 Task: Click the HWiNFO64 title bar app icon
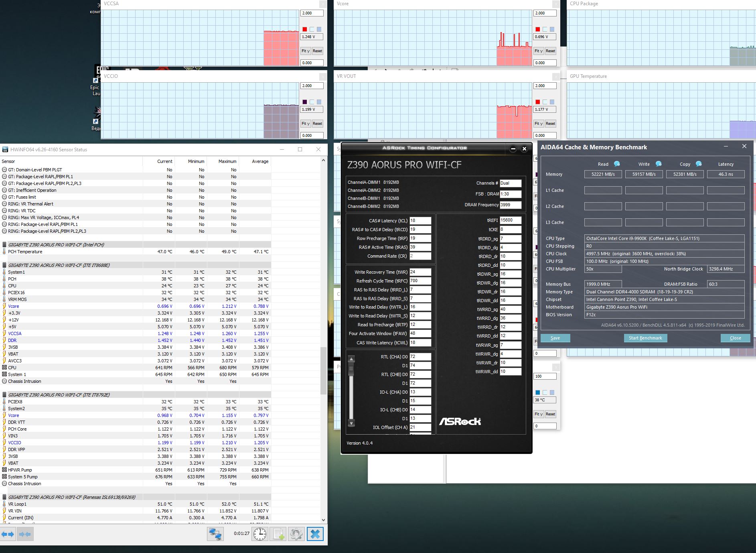(x=5, y=150)
